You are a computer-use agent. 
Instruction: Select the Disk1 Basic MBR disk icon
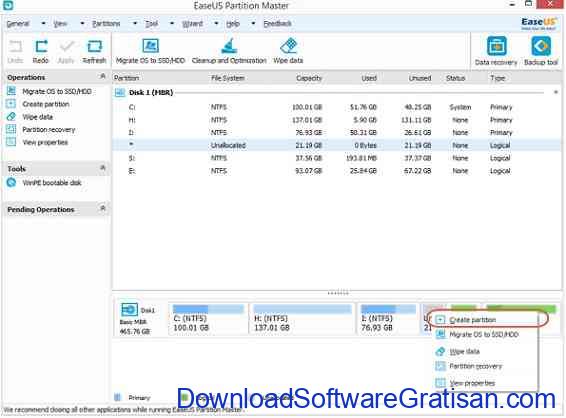click(x=129, y=310)
